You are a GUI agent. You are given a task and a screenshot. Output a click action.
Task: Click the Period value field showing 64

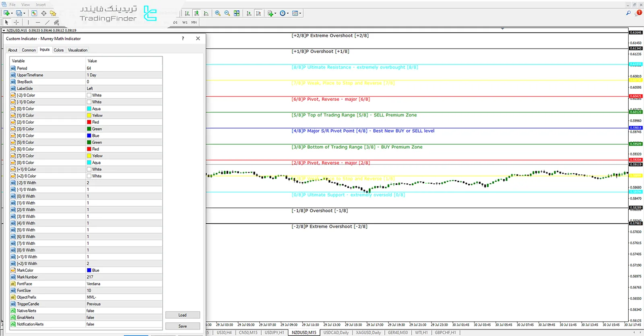89,68
